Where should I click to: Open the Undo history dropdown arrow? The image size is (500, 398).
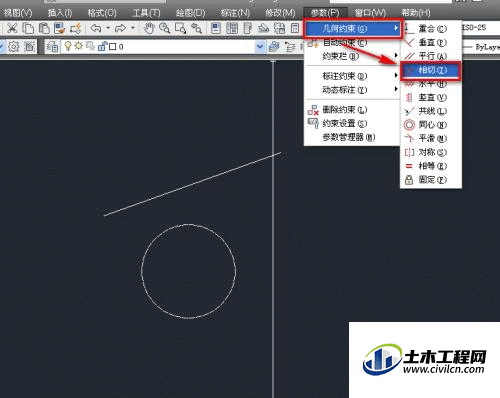108,28
